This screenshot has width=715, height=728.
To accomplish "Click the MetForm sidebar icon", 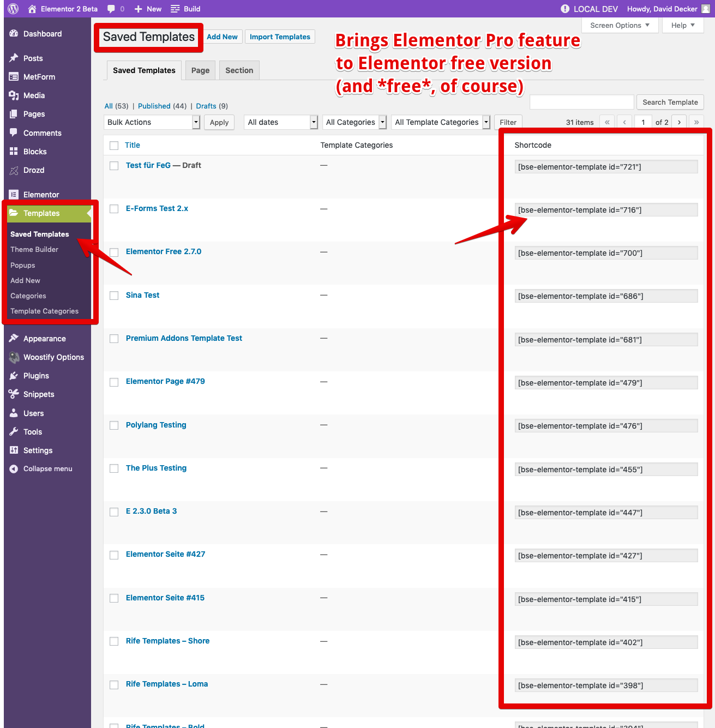I will click(14, 77).
